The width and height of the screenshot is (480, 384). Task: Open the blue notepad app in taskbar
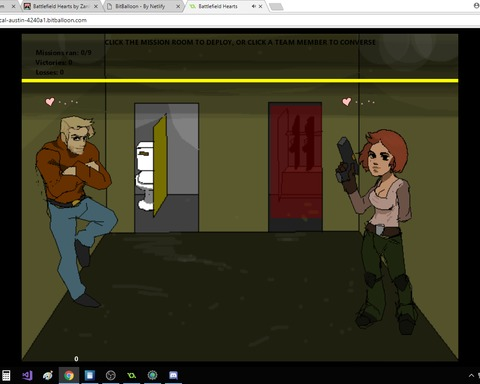pos(90,375)
